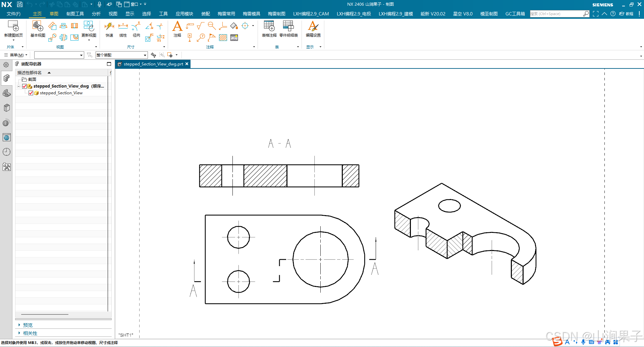Open resource bar settings gear icon
This screenshot has width=644, height=347.
(x=6, y=65)
